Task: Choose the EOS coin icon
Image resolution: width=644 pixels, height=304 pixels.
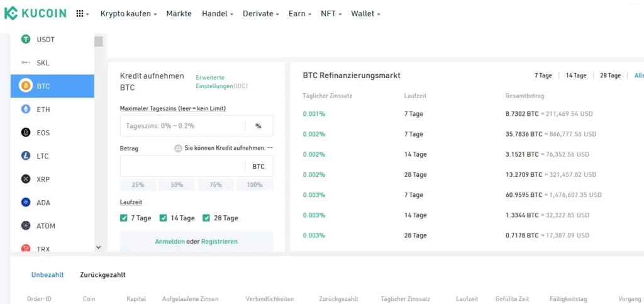Action: click(26, 132)
